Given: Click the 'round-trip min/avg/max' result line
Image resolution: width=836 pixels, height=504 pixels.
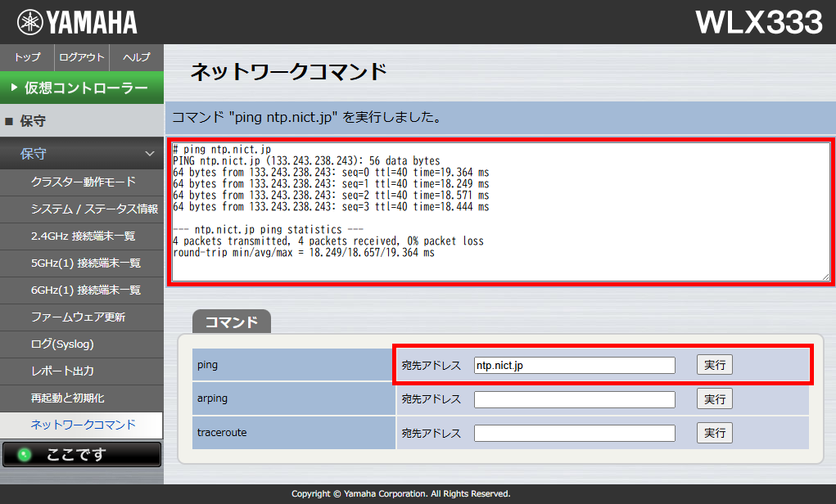Looking at the screenshot, I should 304,253.
